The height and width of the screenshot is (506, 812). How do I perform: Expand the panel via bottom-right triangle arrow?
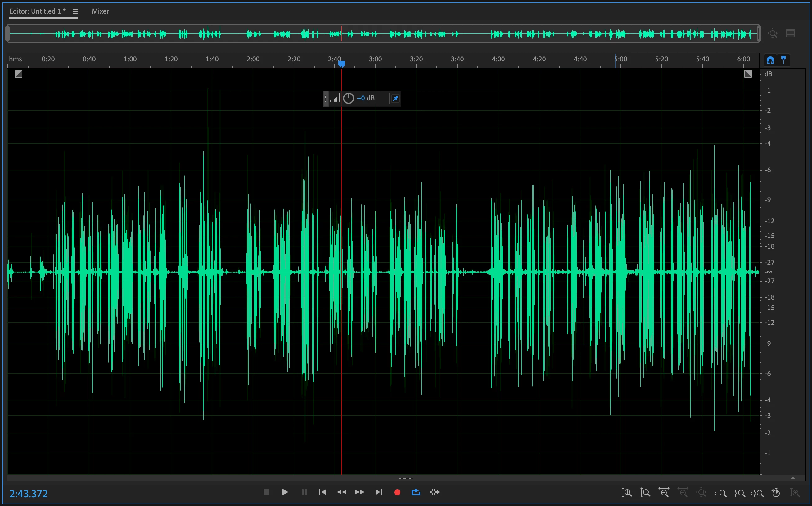pyautogui.click(x=792, y=477)
